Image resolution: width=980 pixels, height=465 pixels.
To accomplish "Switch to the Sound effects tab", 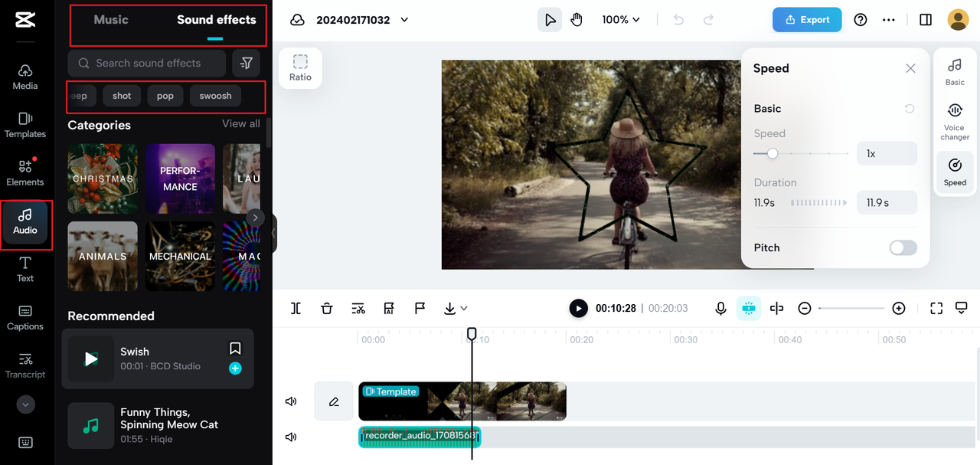I will point(217,20).
